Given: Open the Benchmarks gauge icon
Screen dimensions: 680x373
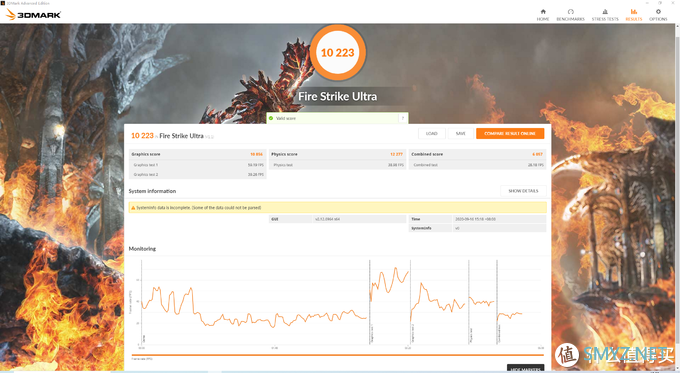Looking at the screenshot, I should pos(571,12).
